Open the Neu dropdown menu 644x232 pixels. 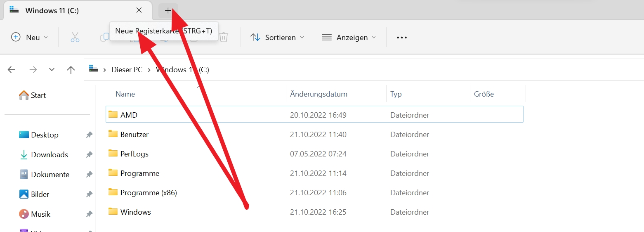[29, 37]
